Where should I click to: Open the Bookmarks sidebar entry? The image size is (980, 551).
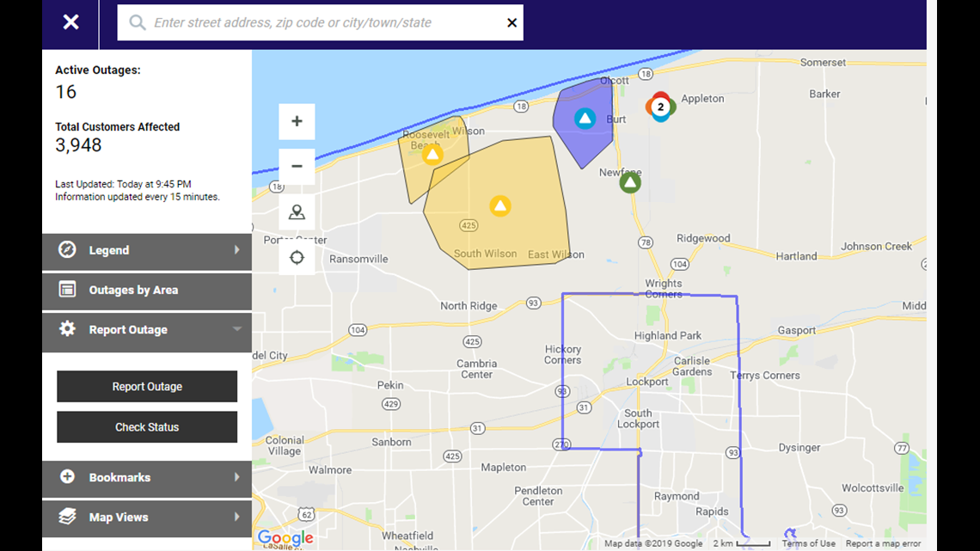click(x=146, y=476)
